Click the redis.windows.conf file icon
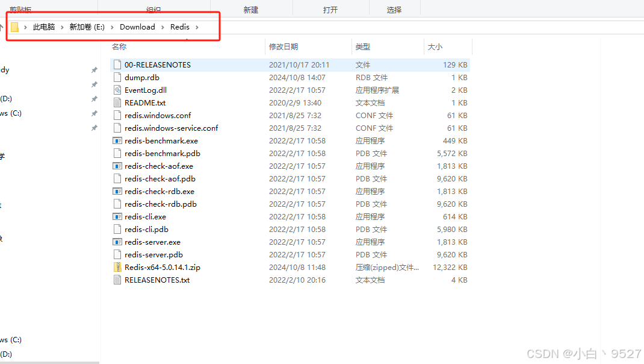The image size is (644, 364). pos(117,115)
